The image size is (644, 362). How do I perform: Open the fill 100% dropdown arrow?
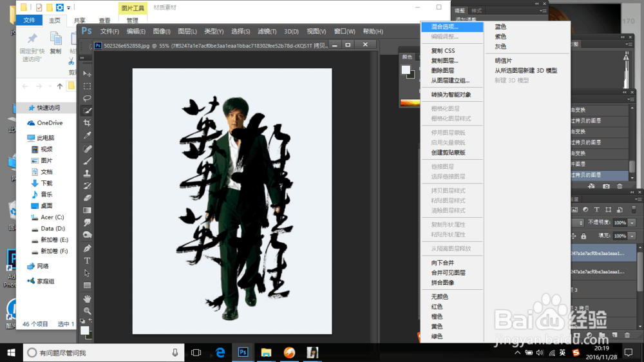tap(632, 236)
